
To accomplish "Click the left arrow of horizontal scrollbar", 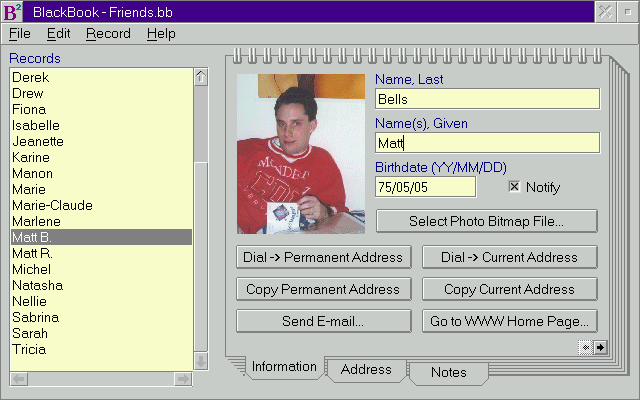I will point(19,379).
